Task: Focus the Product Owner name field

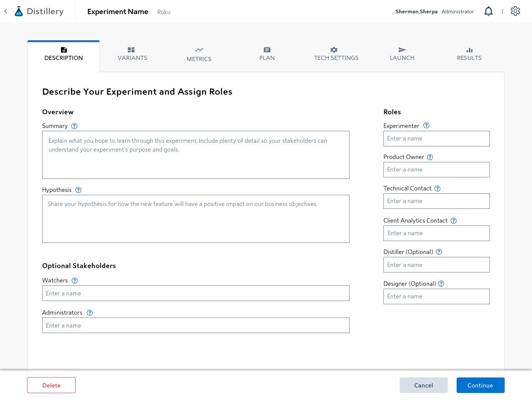Action: pos(437,170)
